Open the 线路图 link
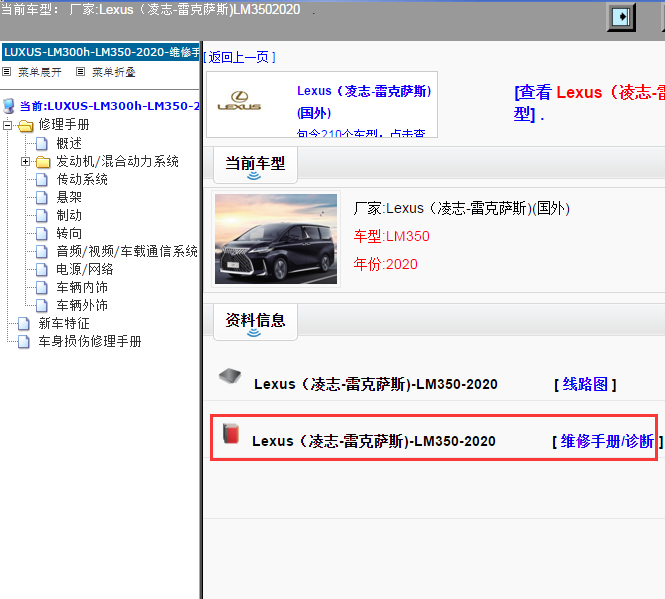The width and height of the screenshot is (665, 599). pyautogui.click(x=585, y=384)
